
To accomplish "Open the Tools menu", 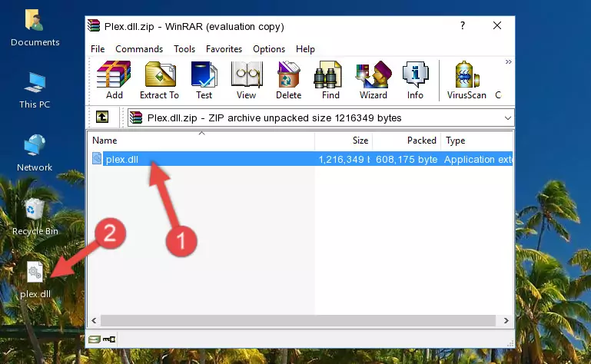I will pos(184,49).
